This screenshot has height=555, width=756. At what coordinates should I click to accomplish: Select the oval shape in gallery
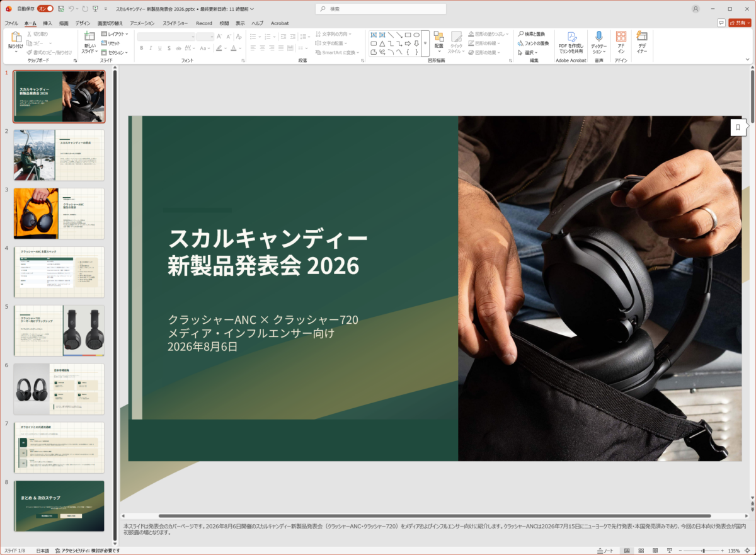point(416,35)
